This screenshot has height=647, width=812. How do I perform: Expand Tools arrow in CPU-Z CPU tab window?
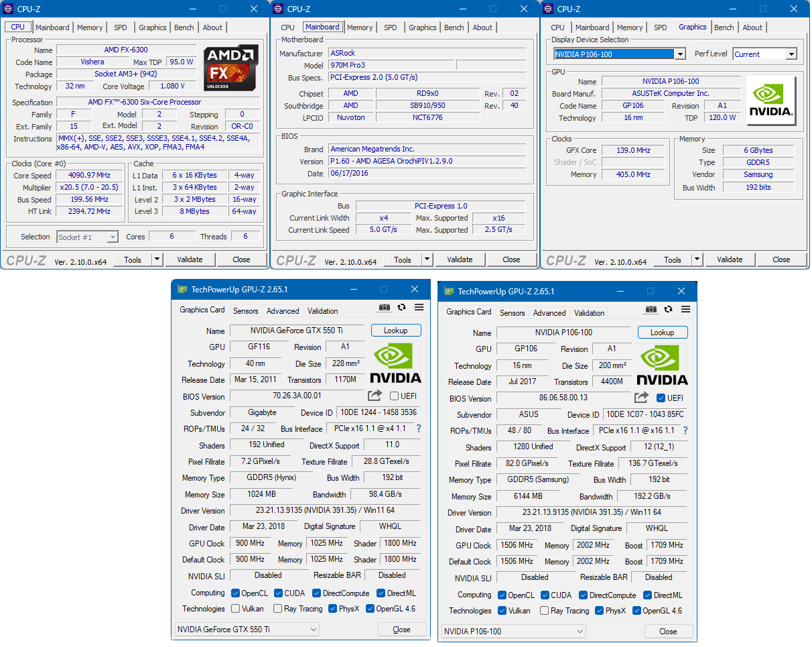point(157,259)
